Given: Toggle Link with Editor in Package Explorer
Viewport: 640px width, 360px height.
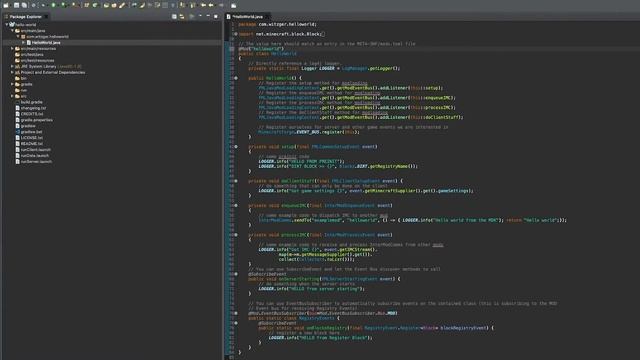Looking at the screenshot, I should point(182,16).
